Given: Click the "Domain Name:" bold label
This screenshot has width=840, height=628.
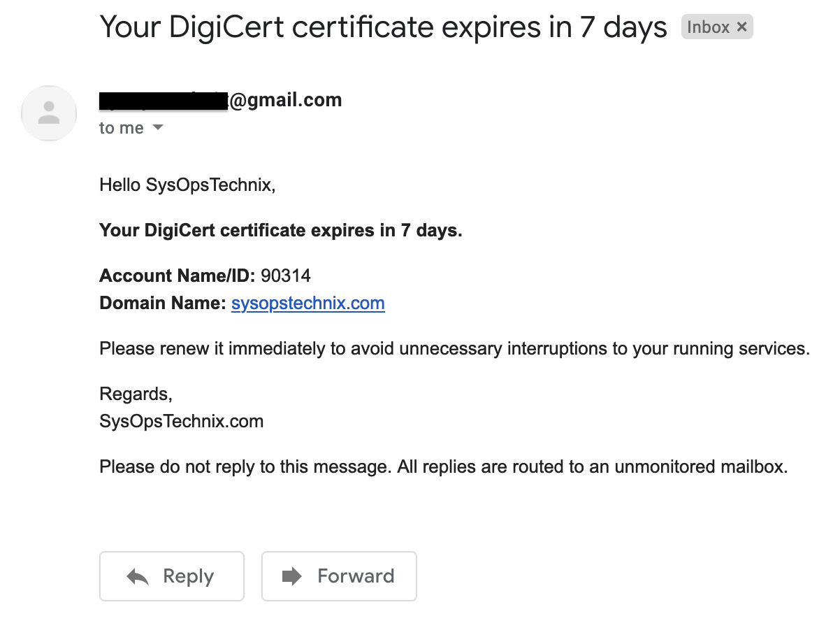Looking at the screenshot, I should 163,304.
